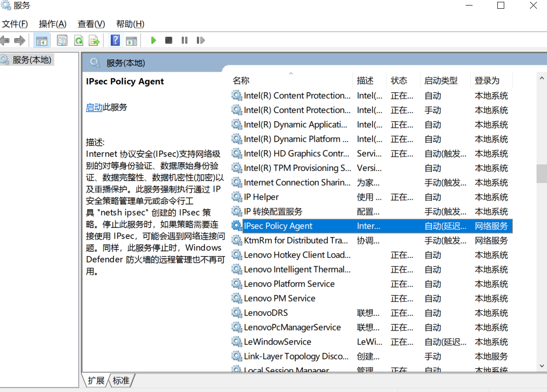
Task: Open the 帮助(H) menu
Action: click(x=130, y=24)
